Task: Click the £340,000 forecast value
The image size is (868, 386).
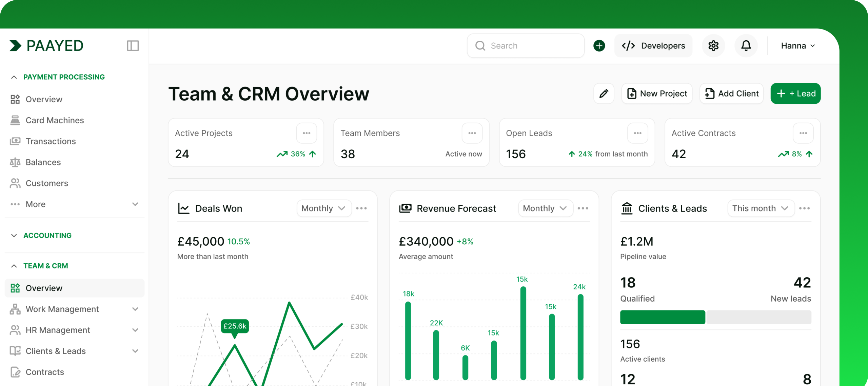Action: [426, 242]
